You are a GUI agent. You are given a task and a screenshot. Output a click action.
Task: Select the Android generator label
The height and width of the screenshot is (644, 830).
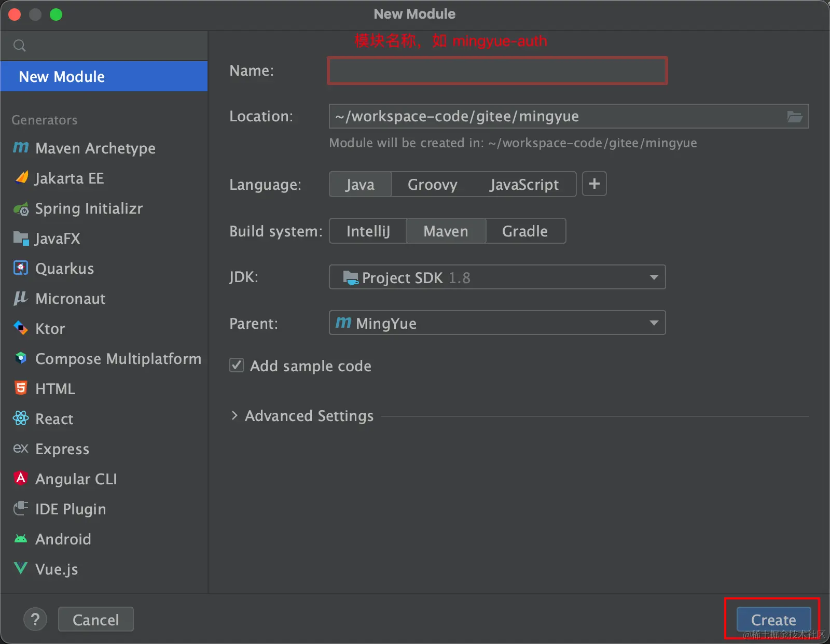[x=63, y=539]
